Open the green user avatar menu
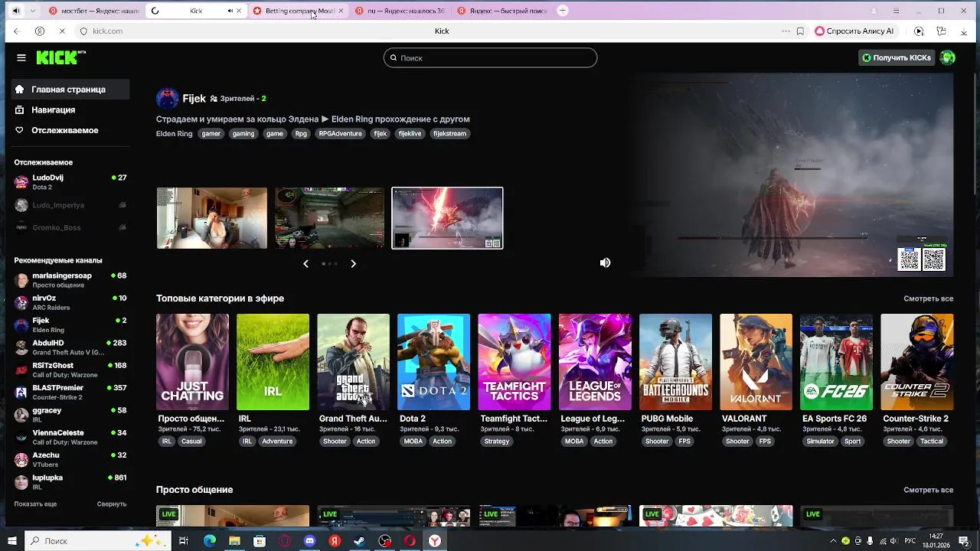980x551 pixels. (947, 57)
